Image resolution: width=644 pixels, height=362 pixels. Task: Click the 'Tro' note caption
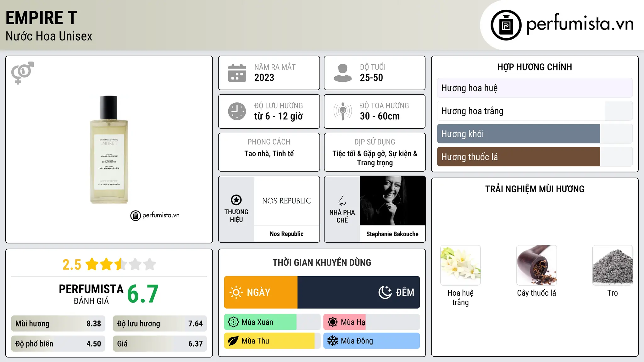point(613,293)
